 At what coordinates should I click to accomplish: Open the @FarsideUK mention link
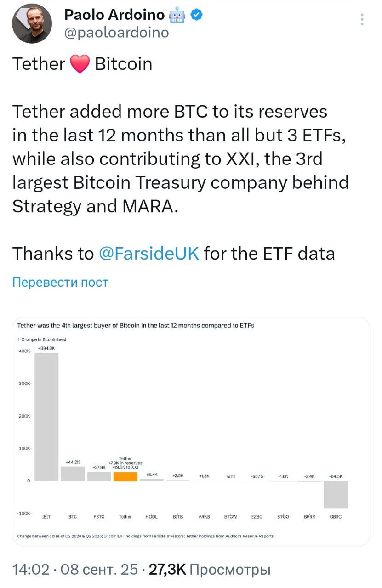149,253
